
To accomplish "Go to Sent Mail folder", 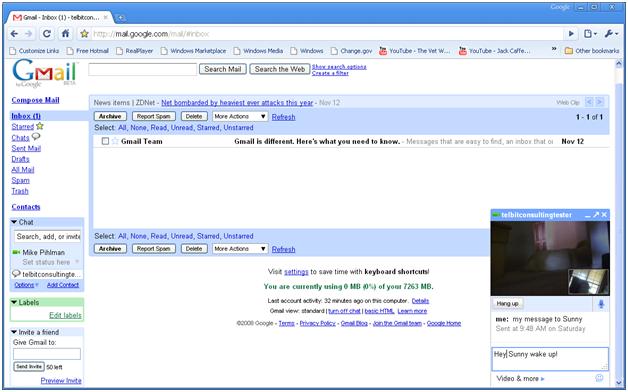I will pos(26,148).
